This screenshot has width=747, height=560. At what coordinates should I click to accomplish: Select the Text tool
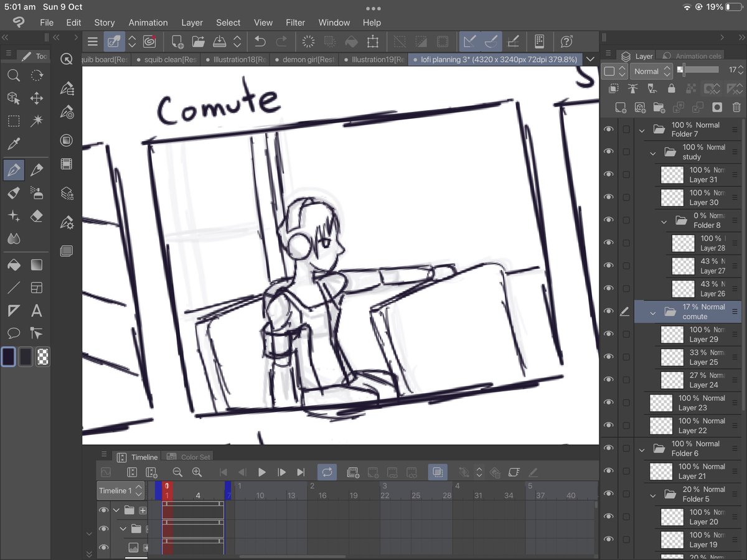37,310
